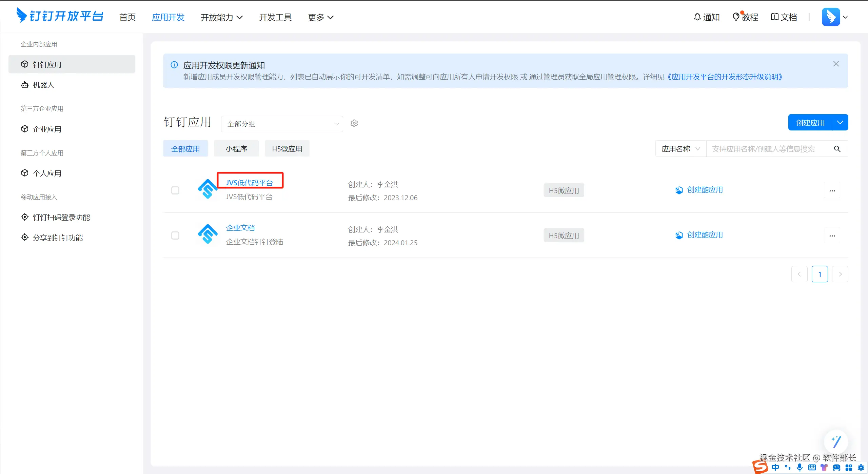Image resolution: width=868 pixels, height=474 pixels.
Task: Open more options for 企业文档 row
Action: [x=832, y=235]
